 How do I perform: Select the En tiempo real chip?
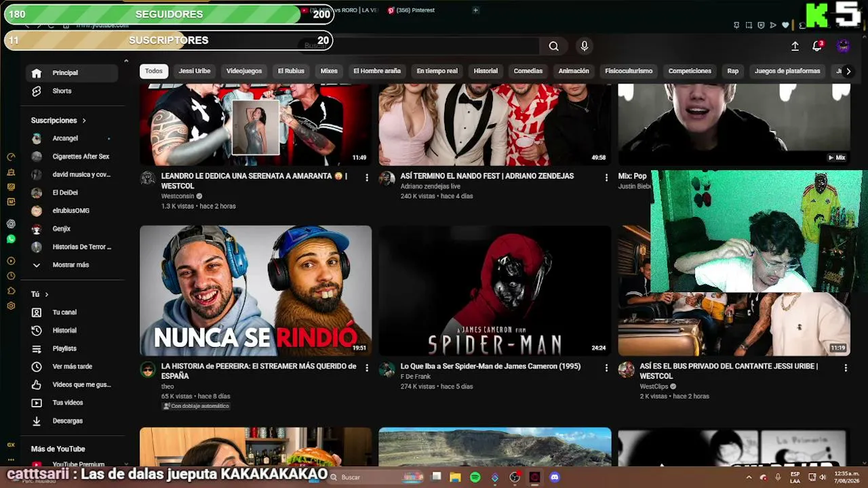437,71
